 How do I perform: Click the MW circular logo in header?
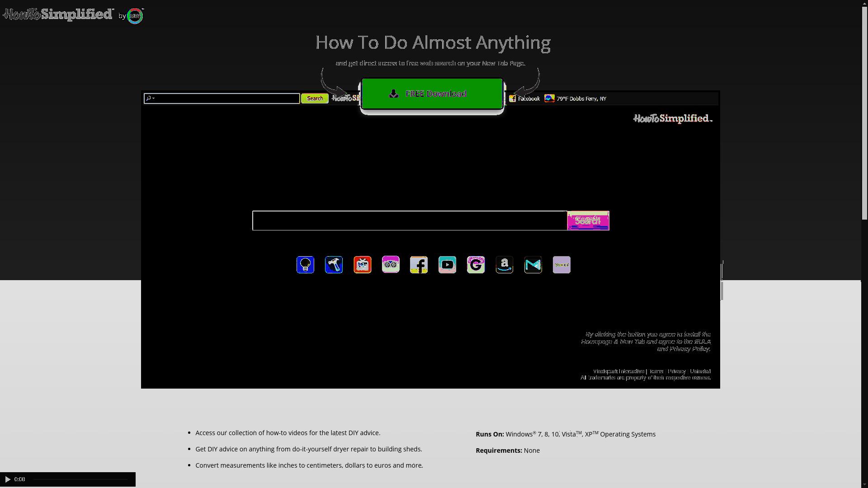pos(135,16)
